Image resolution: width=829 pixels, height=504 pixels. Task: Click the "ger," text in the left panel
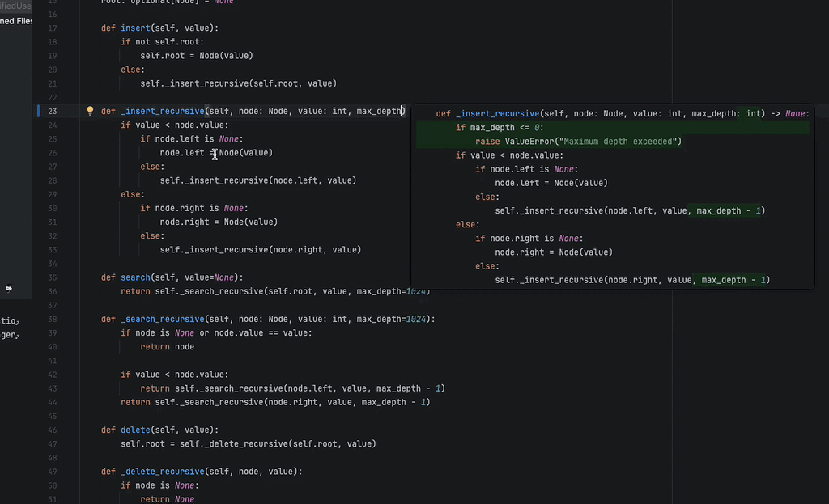click(x=11, y=333)
